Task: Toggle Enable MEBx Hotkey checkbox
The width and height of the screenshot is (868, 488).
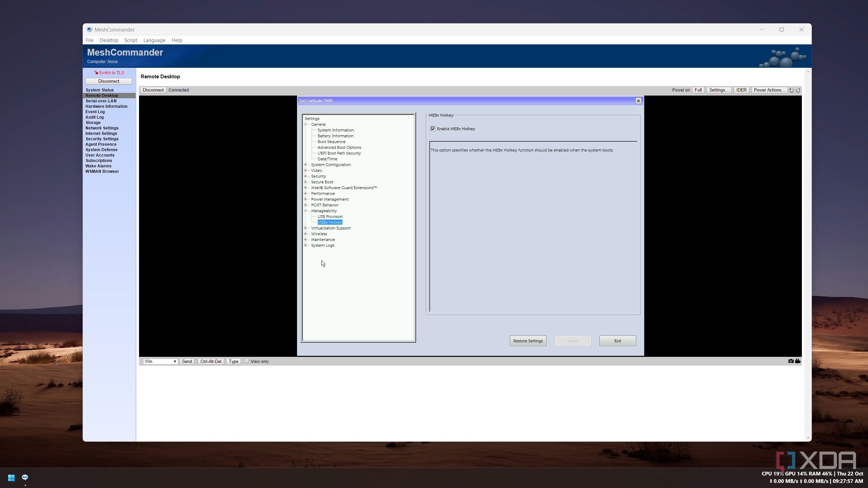Action: [433, 129]
